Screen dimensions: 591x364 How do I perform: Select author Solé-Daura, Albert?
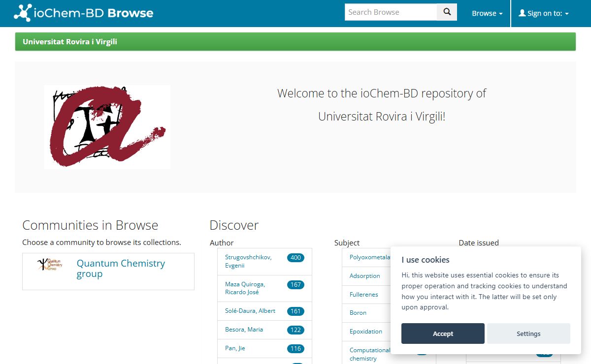point(250,311)
